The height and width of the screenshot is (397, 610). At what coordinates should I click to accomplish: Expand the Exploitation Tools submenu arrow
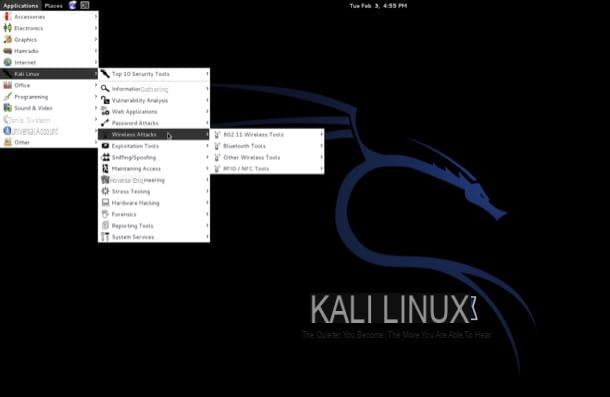(x=207, y=146)
